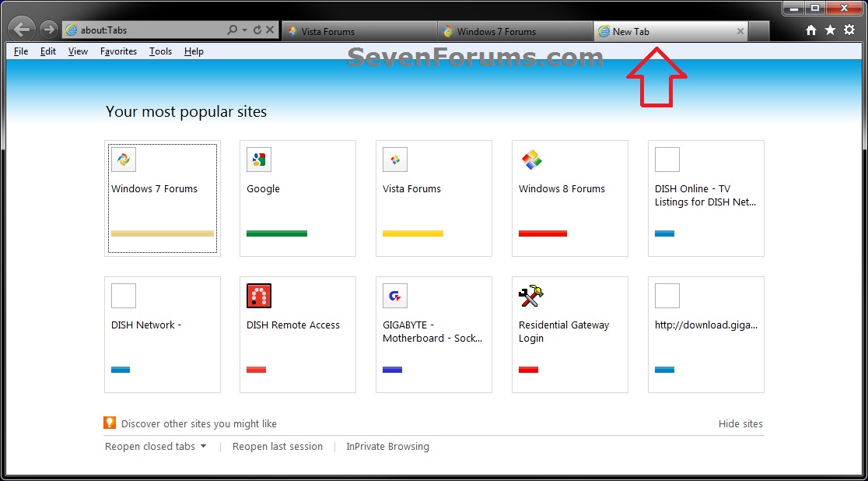
Task: Close the New Tab tab
Action: (x=740, y=32)
